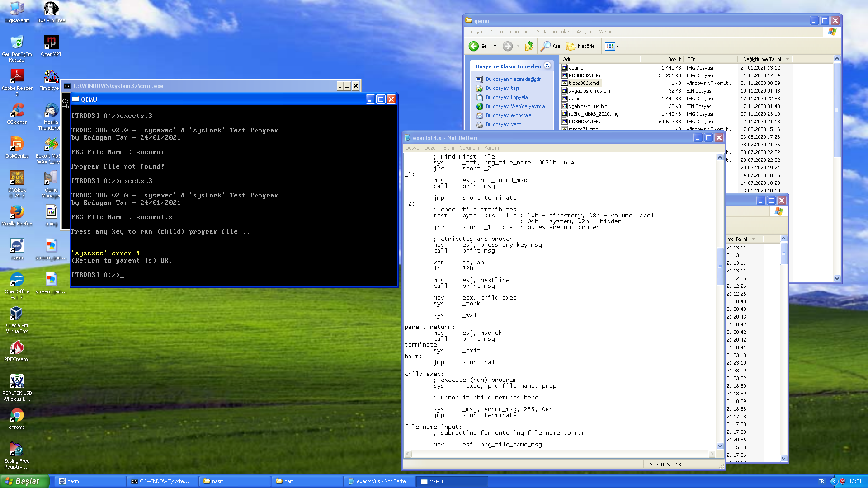Open the Yardım menu in Not Defteri
This screenshot has width=868, height=488.
(491, 148)
